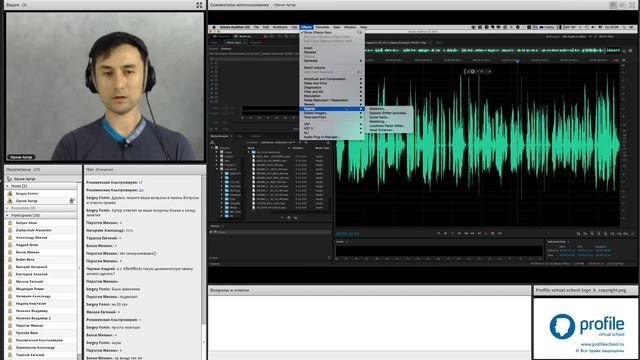Screen dimensions: 640x360
Task: Choose Mastering in the Special submenu
Action: point(377,121)
